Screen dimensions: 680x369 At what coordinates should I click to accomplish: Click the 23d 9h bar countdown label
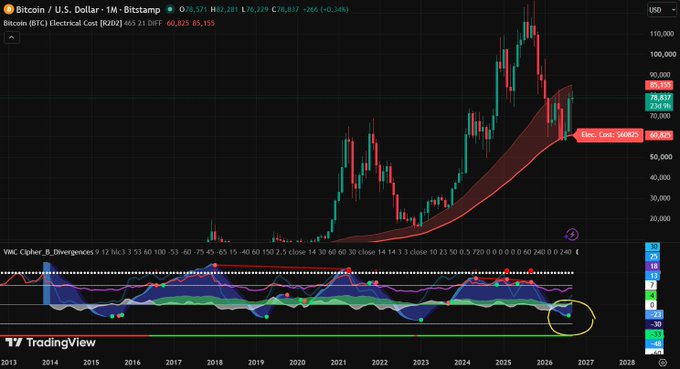pos(660,106)
